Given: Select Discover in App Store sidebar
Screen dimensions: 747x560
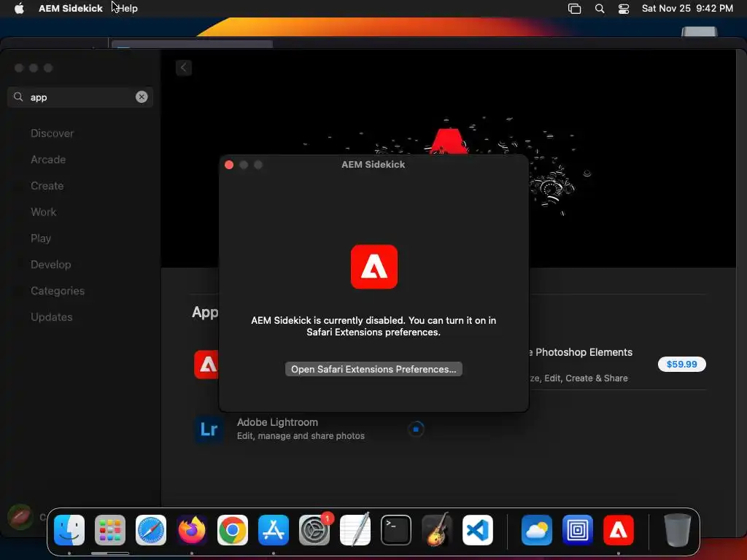Looking at the screenshot, I should 52,133.
